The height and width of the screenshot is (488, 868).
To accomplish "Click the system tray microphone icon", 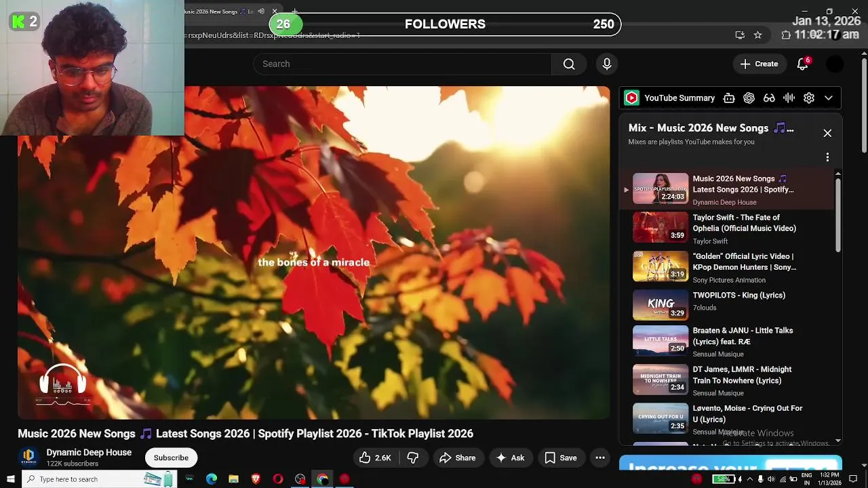I will (760, 479).
